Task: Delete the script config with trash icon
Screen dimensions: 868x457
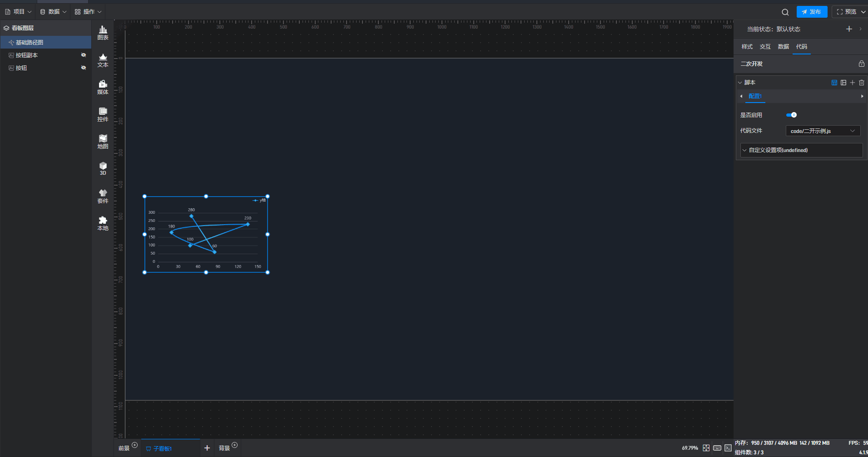Action: 862,83
